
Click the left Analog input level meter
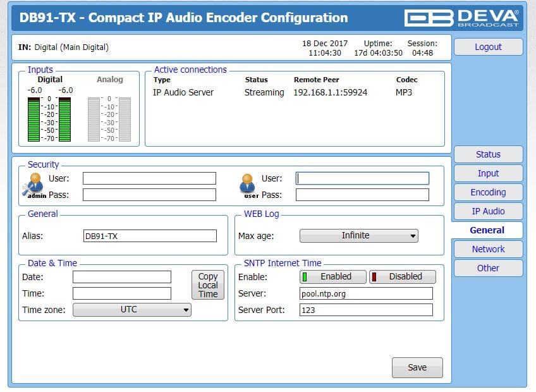(x=94, y=119)
